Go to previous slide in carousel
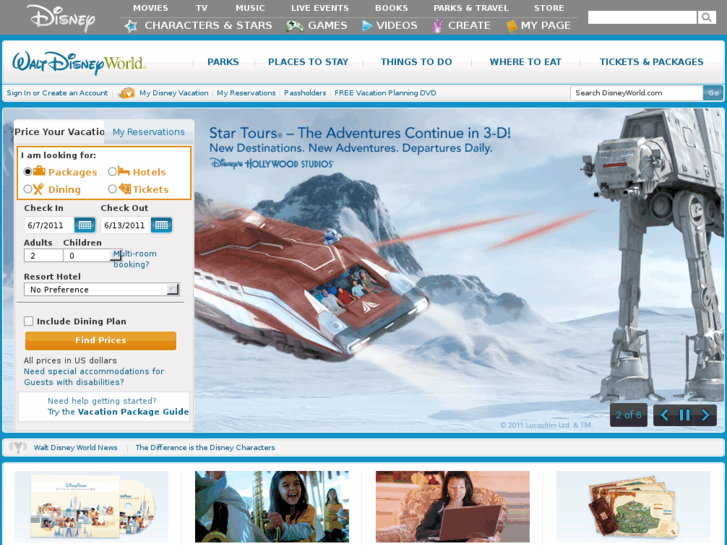727x545 pixels. 664,415
